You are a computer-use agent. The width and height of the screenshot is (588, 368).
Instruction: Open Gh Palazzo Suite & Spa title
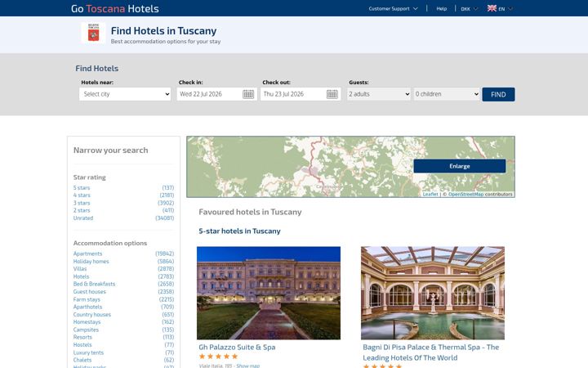(237, 347)
